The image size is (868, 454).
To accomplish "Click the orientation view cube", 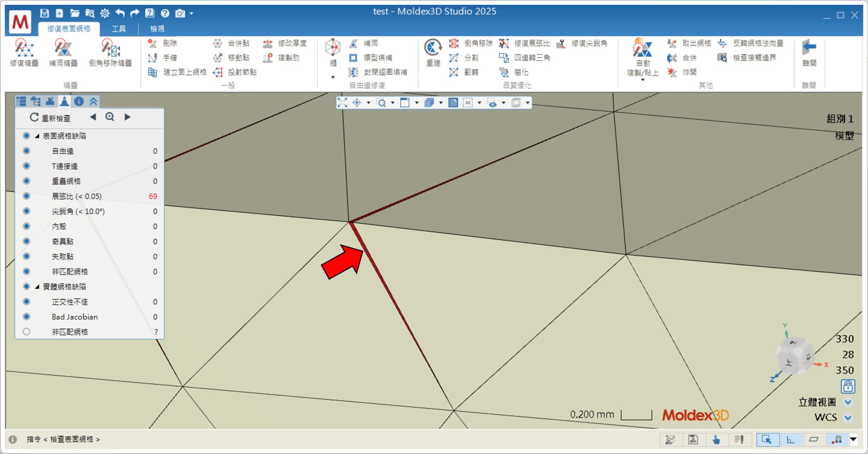I will (794, 356).
